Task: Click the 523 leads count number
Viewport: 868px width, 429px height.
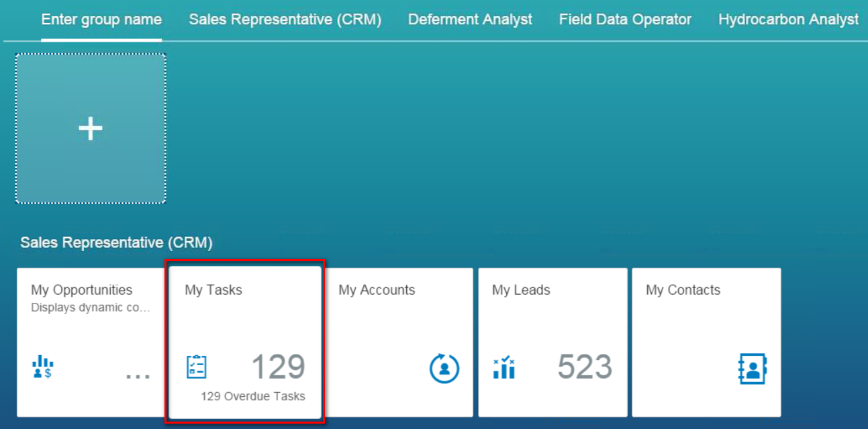Action: pyautogui.click(x=585, y=367)
